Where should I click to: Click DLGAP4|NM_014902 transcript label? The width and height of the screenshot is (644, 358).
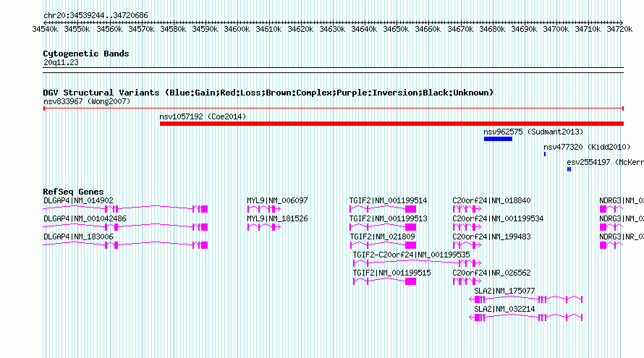point(78,201)
